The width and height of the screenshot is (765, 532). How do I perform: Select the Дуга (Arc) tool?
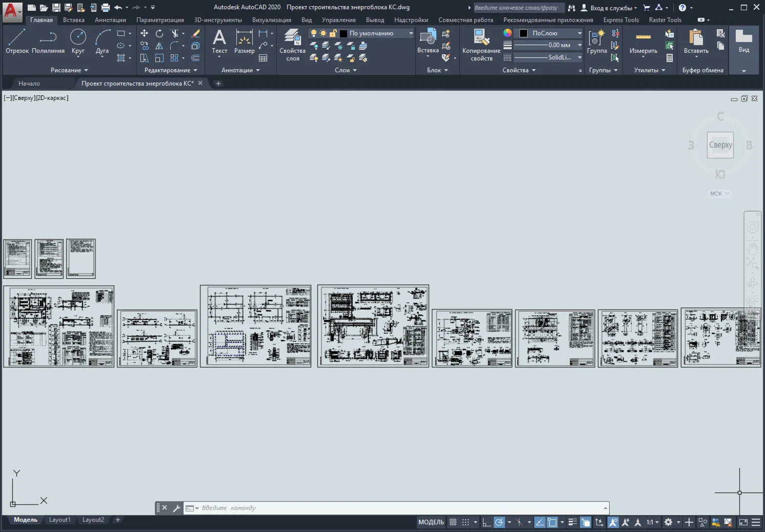[x=102, y=41]
